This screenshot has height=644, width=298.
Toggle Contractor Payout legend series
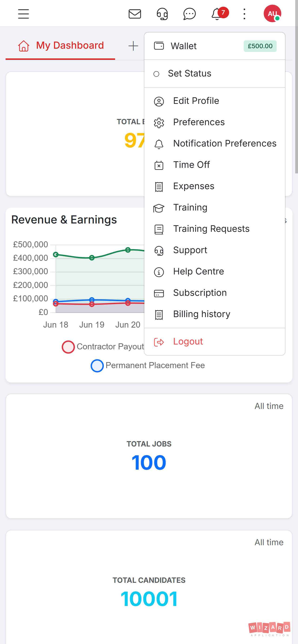[103, 347]
